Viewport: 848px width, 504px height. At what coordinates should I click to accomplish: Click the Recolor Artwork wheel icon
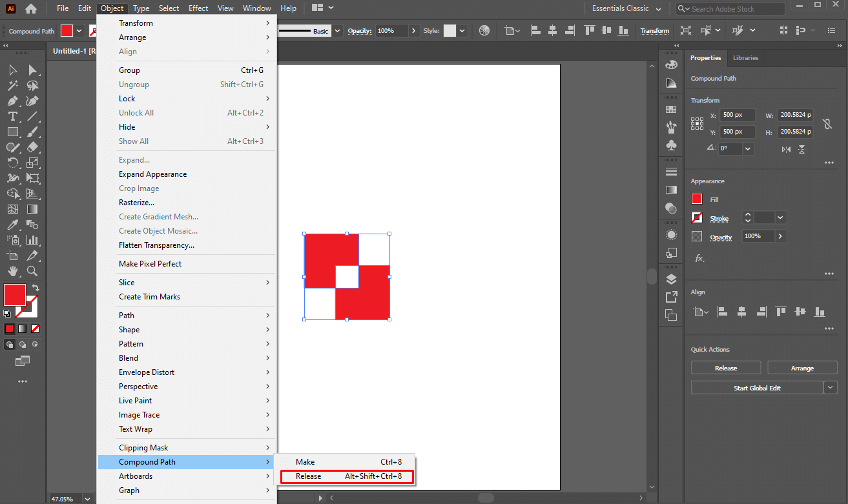click(x=484, y=30)
